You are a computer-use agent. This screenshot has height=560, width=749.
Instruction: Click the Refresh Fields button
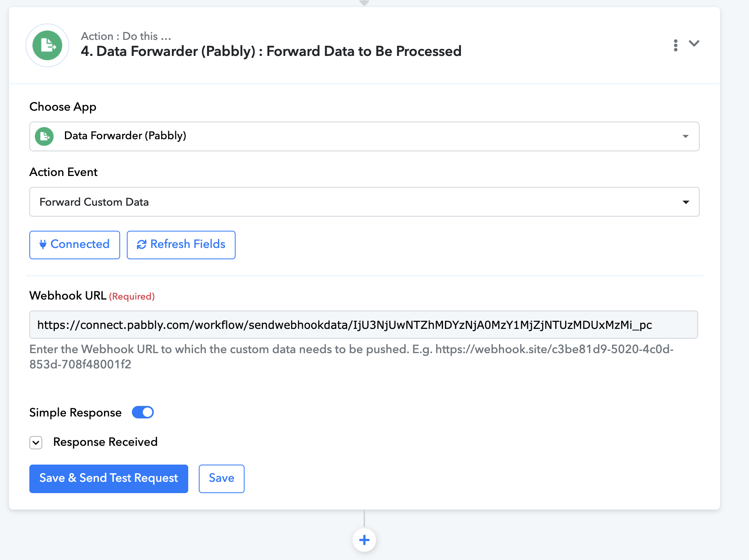pyautogui.click(x=181, y=245)
